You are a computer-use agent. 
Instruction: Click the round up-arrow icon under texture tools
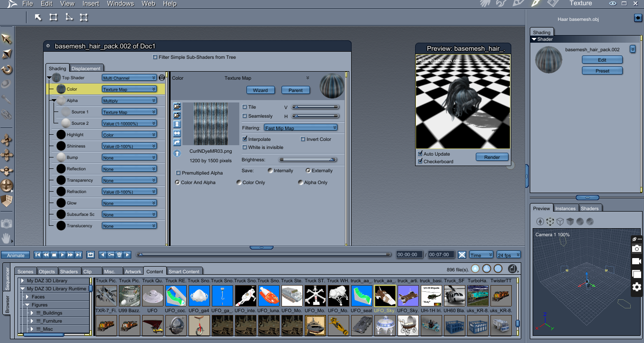177,153
